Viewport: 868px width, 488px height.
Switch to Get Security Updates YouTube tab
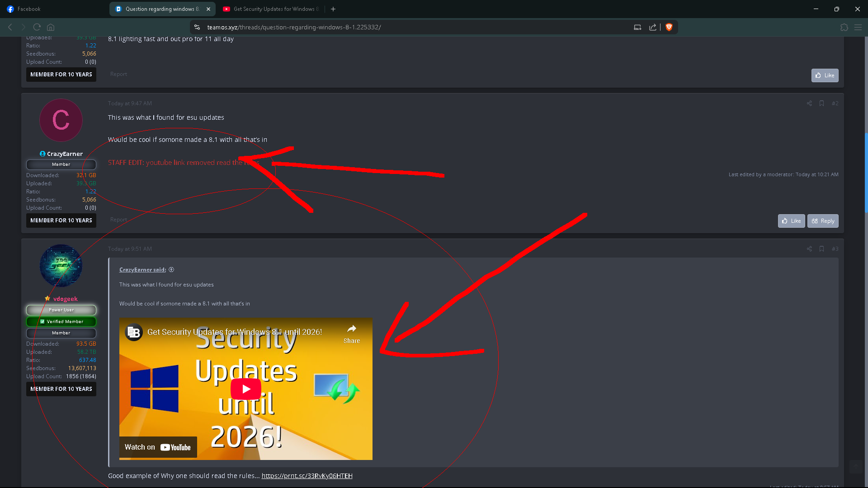coord(271,9)
